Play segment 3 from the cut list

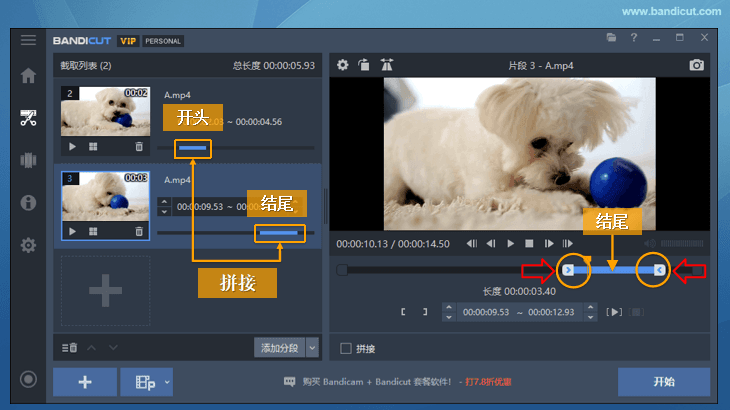pos(72,231)
